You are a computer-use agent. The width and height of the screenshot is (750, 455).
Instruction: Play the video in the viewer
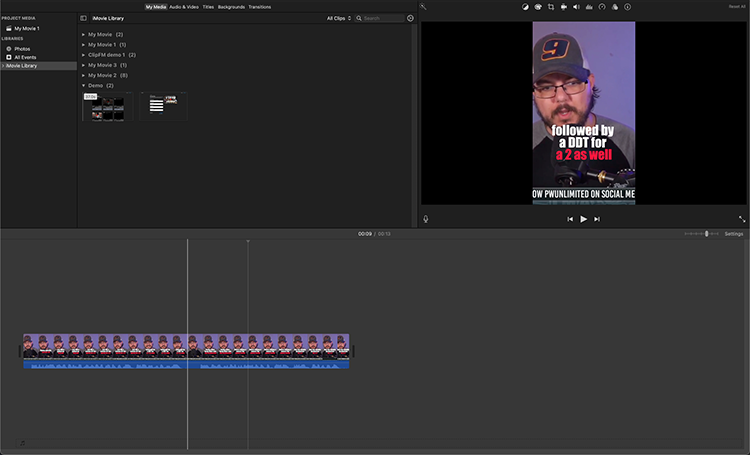(584, 219)
